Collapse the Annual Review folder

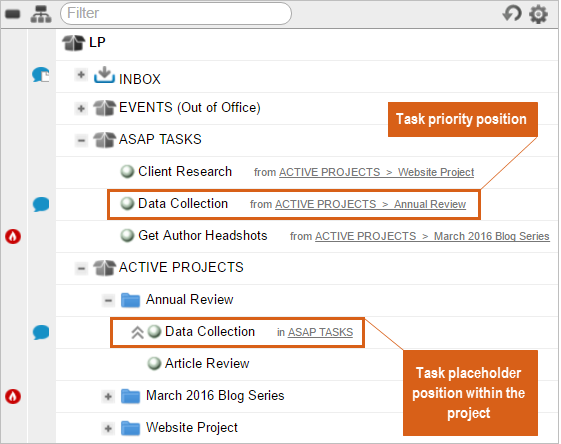tap(108, 300)
